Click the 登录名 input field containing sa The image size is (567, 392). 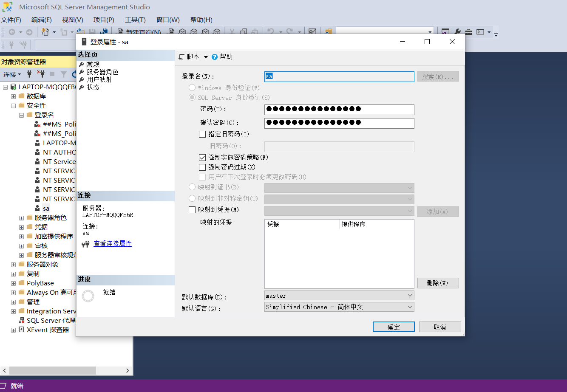coord(339,76)
